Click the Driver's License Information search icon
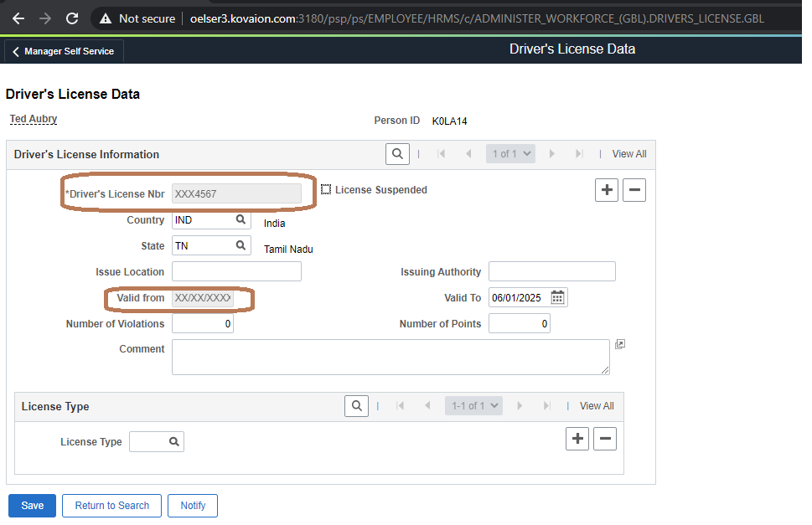 click(x=397, y=153)
